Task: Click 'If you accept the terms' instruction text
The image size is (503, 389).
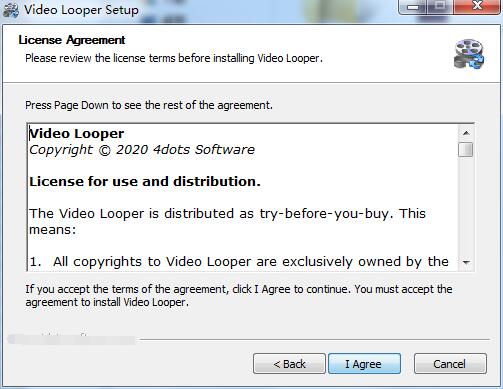Action: (239, 296)
